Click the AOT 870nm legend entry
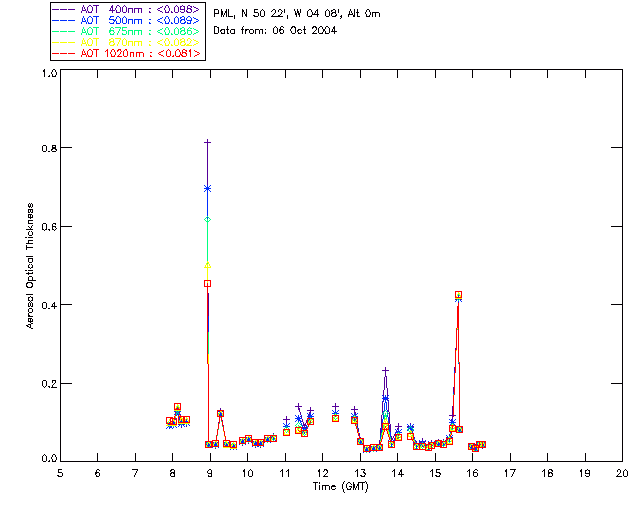The image size is (640, 512). point(127,42)
